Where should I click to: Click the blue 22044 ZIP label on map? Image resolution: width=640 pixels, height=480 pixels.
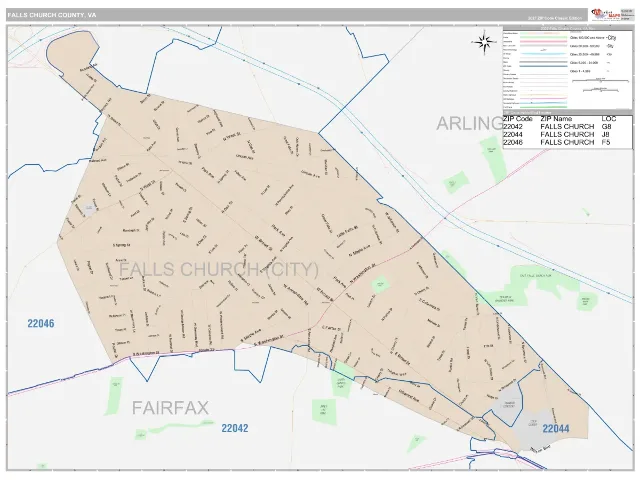point(556,429)
